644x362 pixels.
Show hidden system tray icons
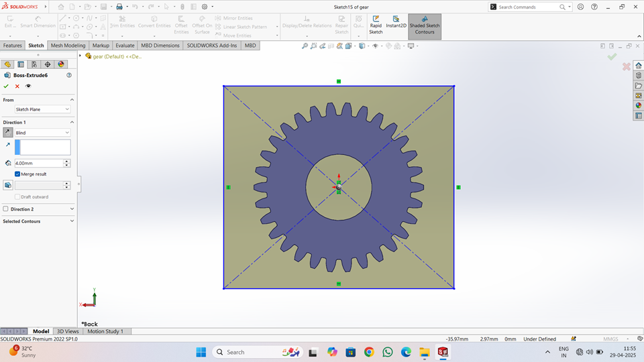tap(547, 352)
